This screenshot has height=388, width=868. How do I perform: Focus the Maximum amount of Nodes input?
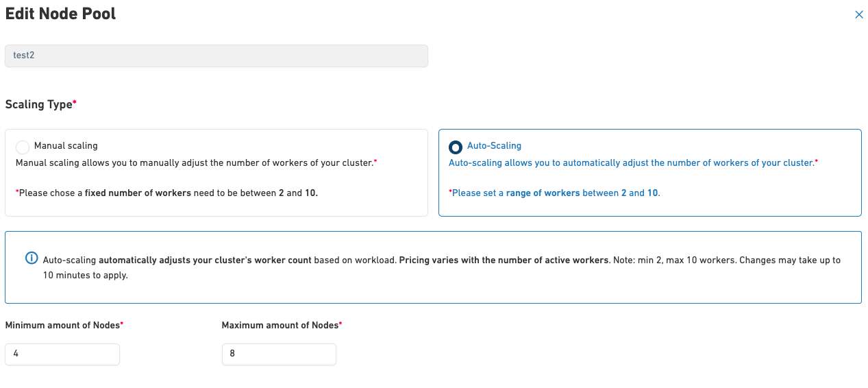click(279, 354)
